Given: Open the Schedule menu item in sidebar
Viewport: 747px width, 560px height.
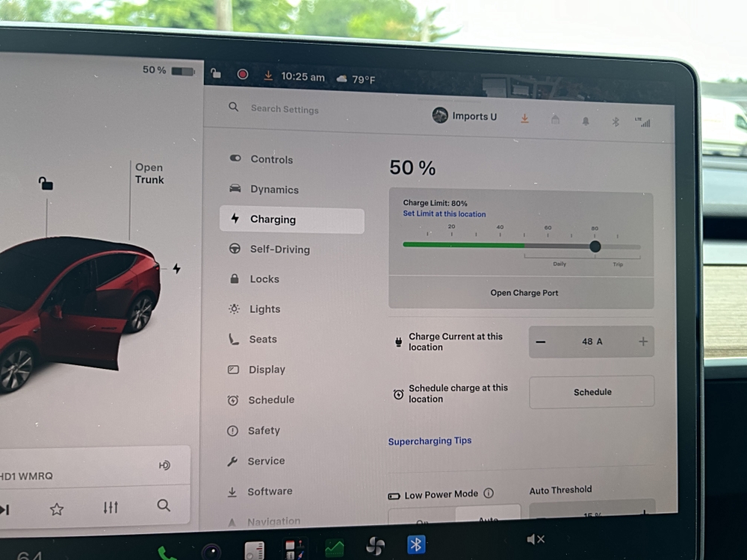Looking at the screenshot, I should coord(261,400).
